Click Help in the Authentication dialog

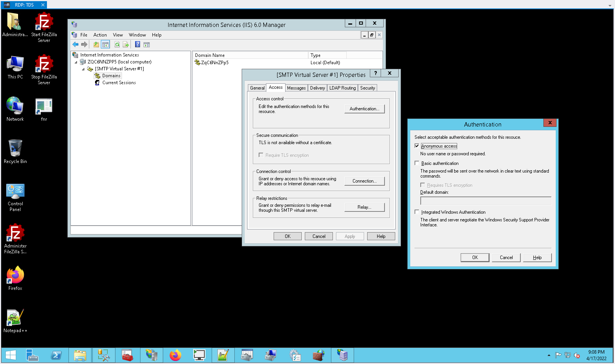(537, 258)
